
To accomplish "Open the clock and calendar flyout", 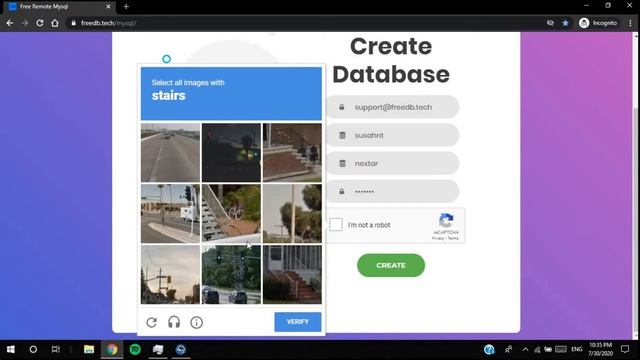I will [x=601, y=349].
